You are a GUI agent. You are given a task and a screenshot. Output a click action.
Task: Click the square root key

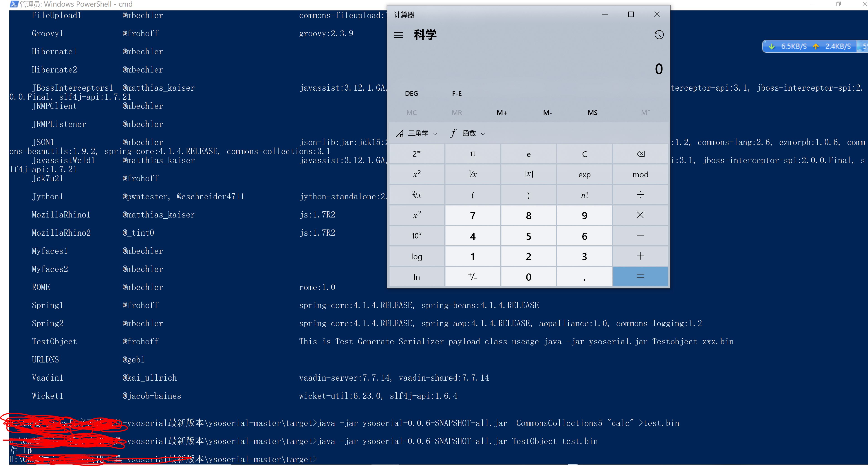[x=417, y=195]
